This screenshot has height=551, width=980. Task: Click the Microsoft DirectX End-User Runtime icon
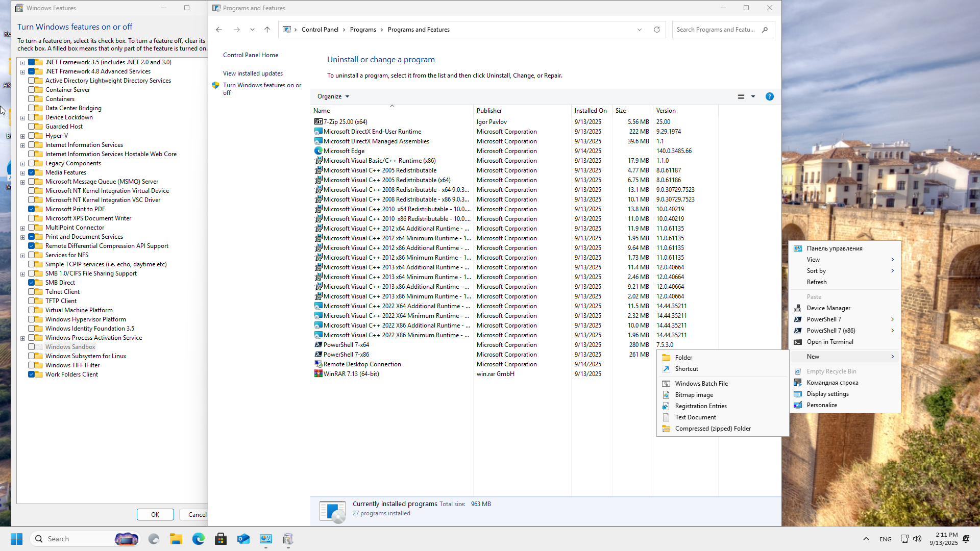point(318,132)
